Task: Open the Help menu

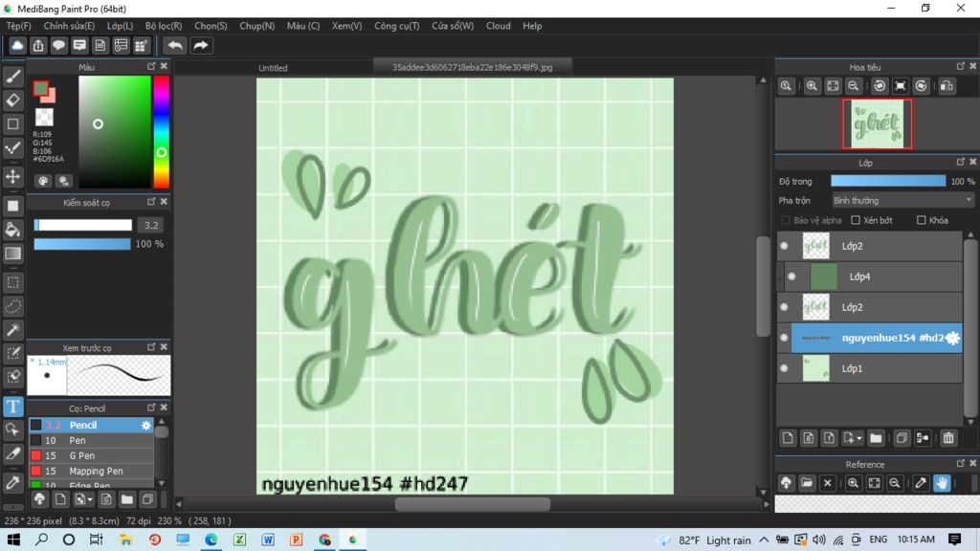Action: click(x=532, y=26)
